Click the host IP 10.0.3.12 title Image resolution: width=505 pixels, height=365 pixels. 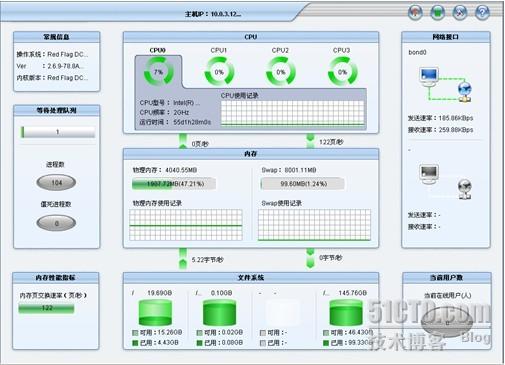pyautogui.click(x=213, y=14)
